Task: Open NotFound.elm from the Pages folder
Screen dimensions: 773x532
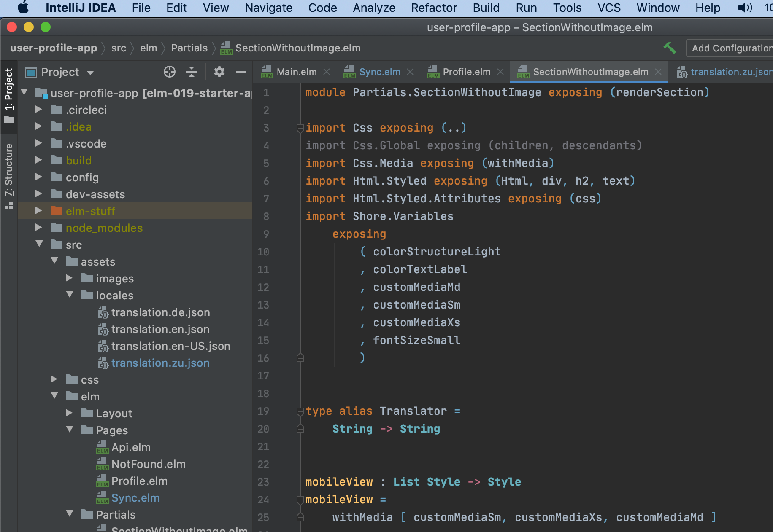Action: pos(148,464)
